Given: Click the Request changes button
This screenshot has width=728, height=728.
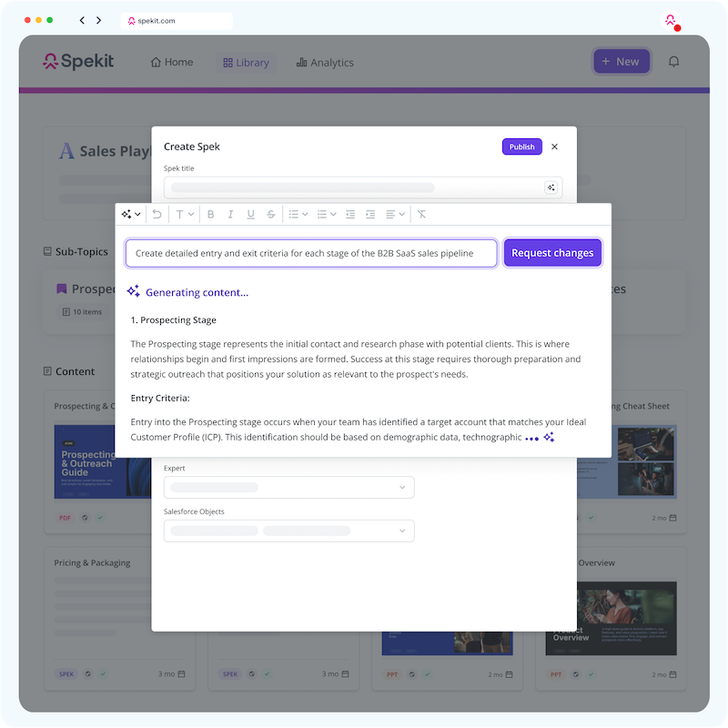Looking at the screenshot, I should [552, 253].
